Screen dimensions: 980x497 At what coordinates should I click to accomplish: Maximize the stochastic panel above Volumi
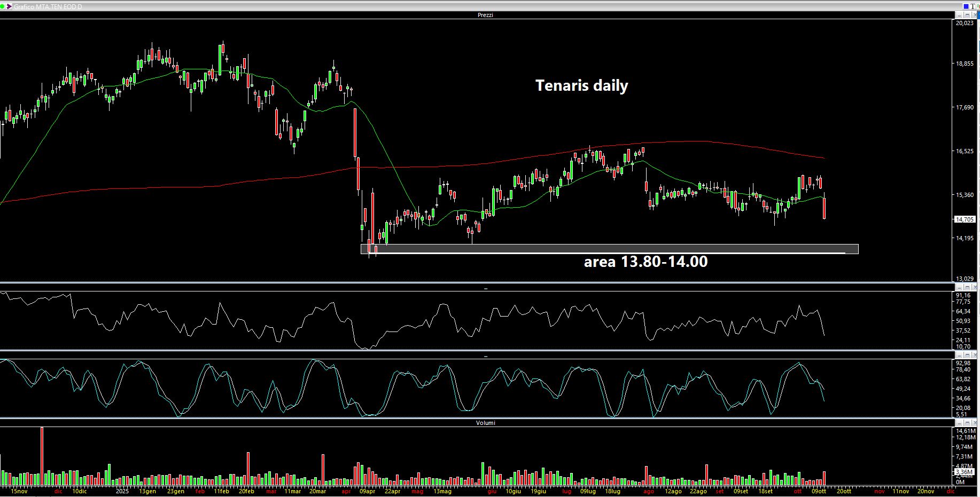(967, 355)
